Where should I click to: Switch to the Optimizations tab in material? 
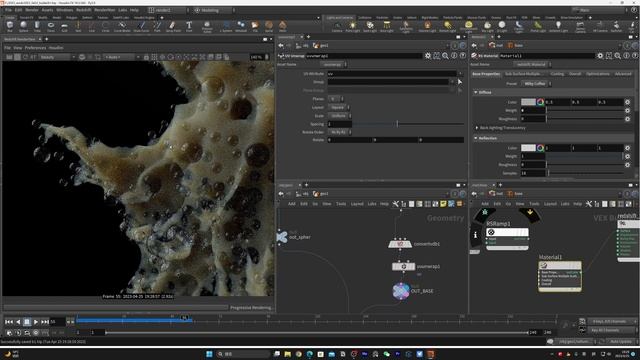pos(598,74)
